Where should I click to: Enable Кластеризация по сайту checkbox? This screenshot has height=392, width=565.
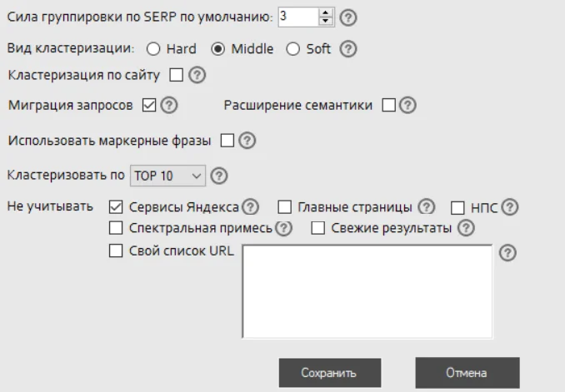pos(176,76)
